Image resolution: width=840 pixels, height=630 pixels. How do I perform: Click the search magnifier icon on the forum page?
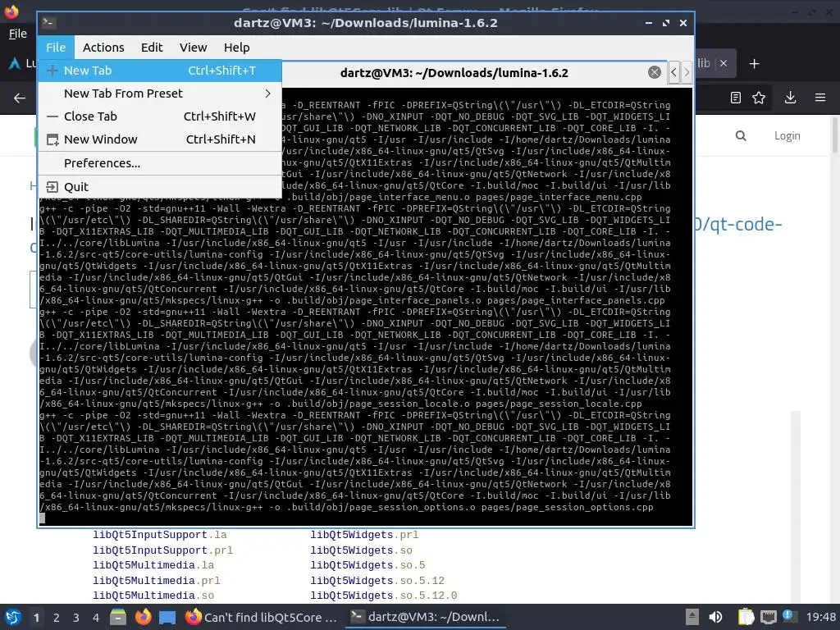[x=741, y=136]
